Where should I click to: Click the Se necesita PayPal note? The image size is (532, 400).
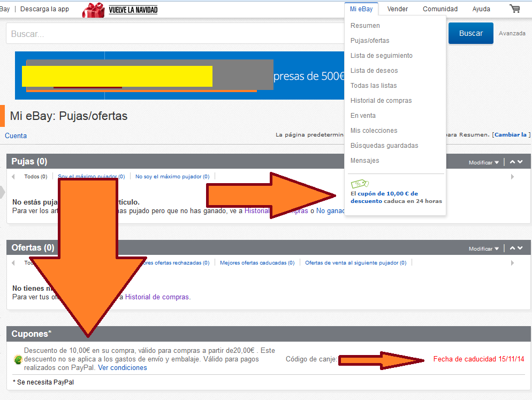point(43,382)
